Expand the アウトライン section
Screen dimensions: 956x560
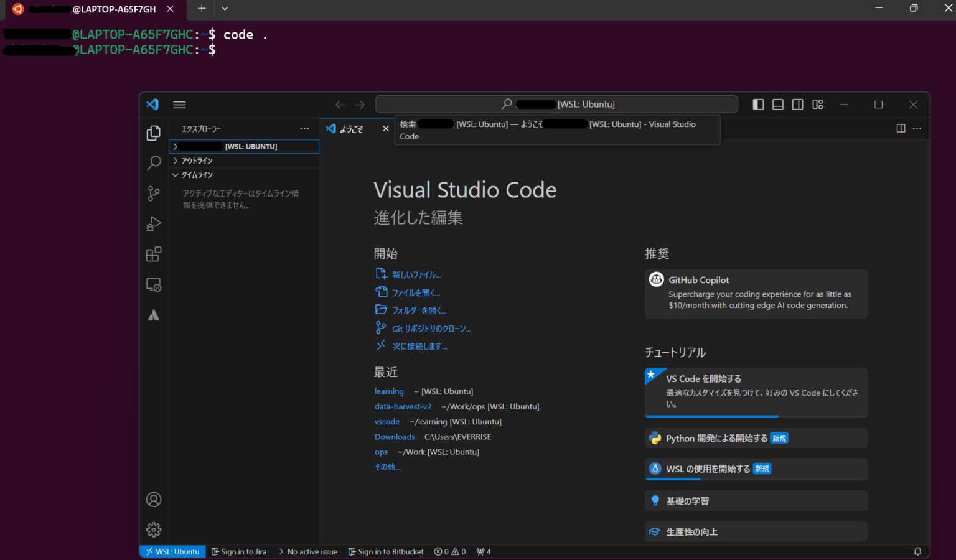pyautogui.click(x=244, y=161)
